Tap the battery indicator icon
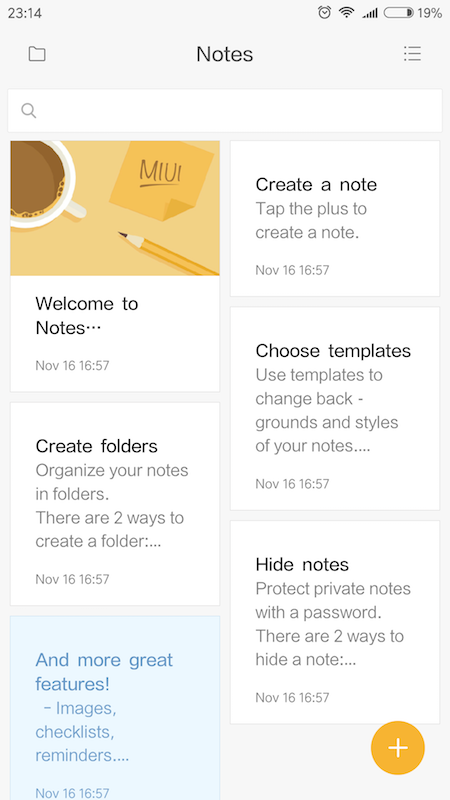 pos(398,13)
